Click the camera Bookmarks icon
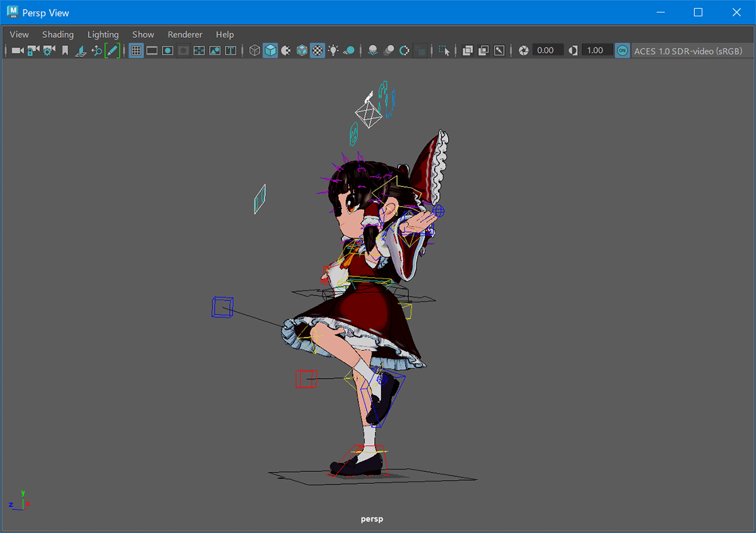Image resolution: width=756 pixels, height=533 pixels. click(x=65, y=50)
